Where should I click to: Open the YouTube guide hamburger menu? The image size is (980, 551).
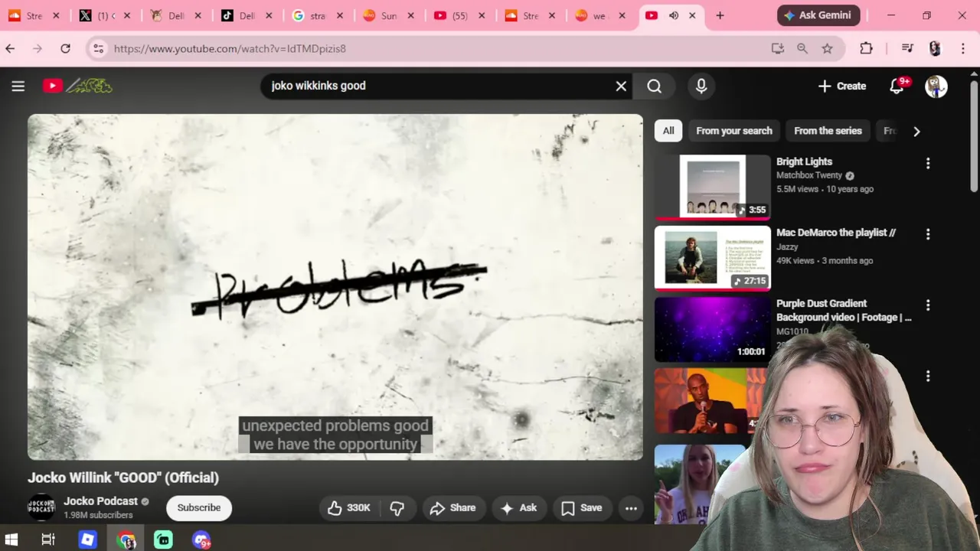point(18,86)
